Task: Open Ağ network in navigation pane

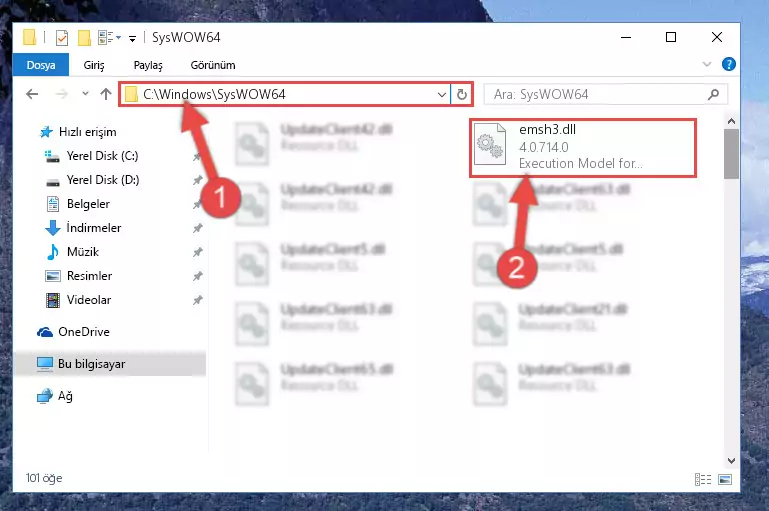Action: 55,396
